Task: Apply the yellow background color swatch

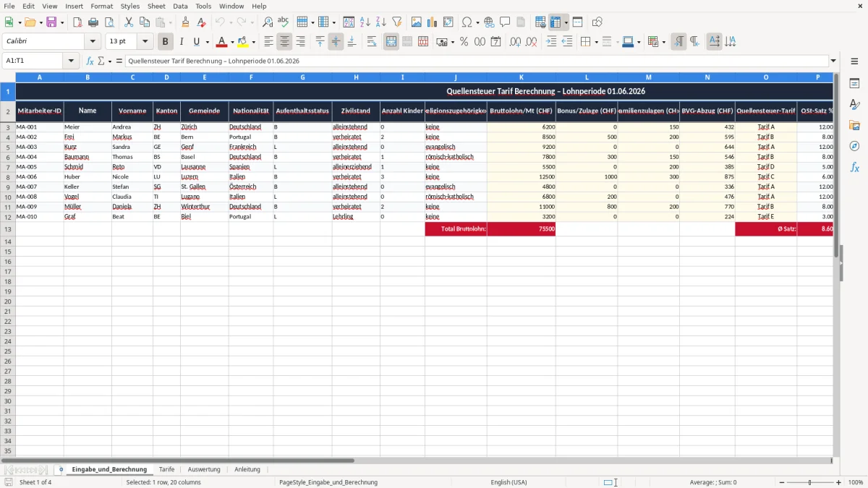Action: pyautogui.click(x=243, y=42)
